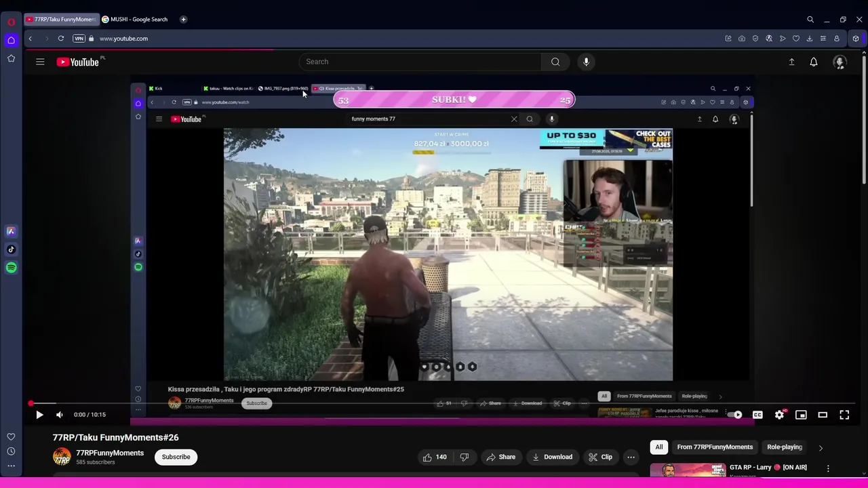
Task: Subscribe to 77RPFunnyMoments
Action: tap(176, 457)
